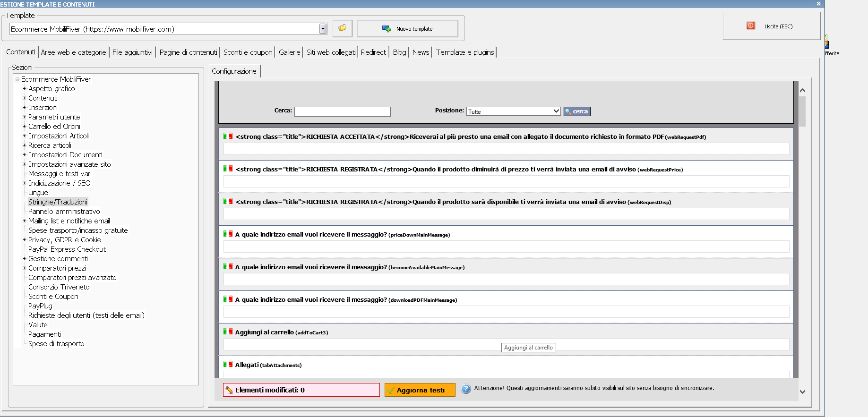Save changes with Aggiorna testi button
The image size is (868, 417).
point(420,390)
